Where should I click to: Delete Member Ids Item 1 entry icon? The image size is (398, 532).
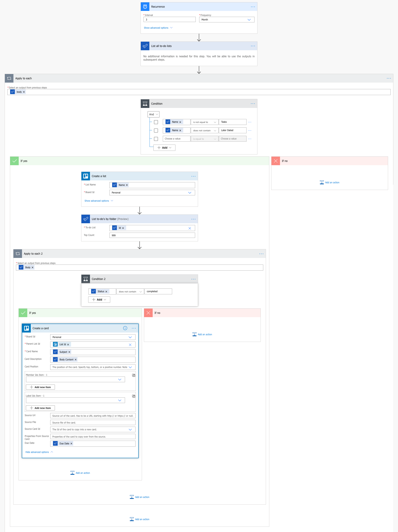[134, 375]
